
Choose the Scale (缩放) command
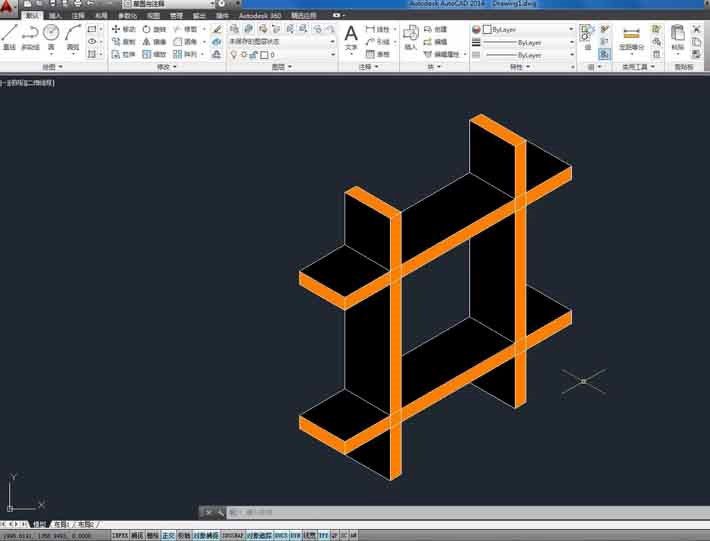pos(154,54)
